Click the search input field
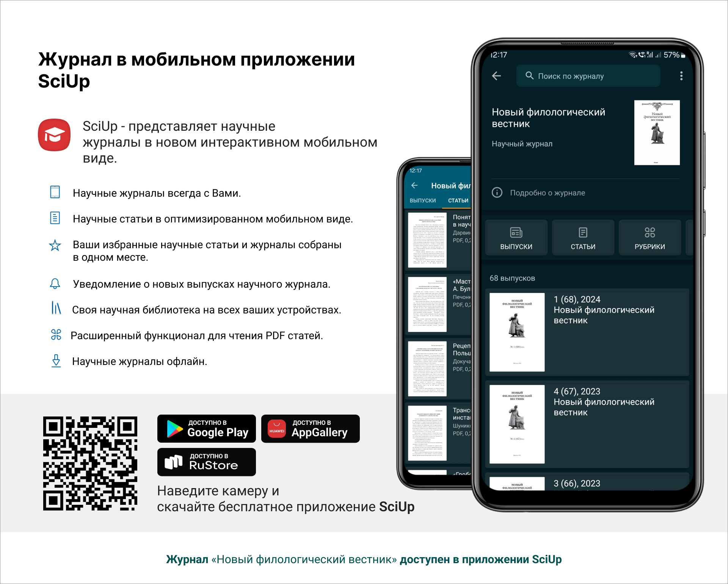Viewport: 728px width, 584px height. [x=597, y=76]
